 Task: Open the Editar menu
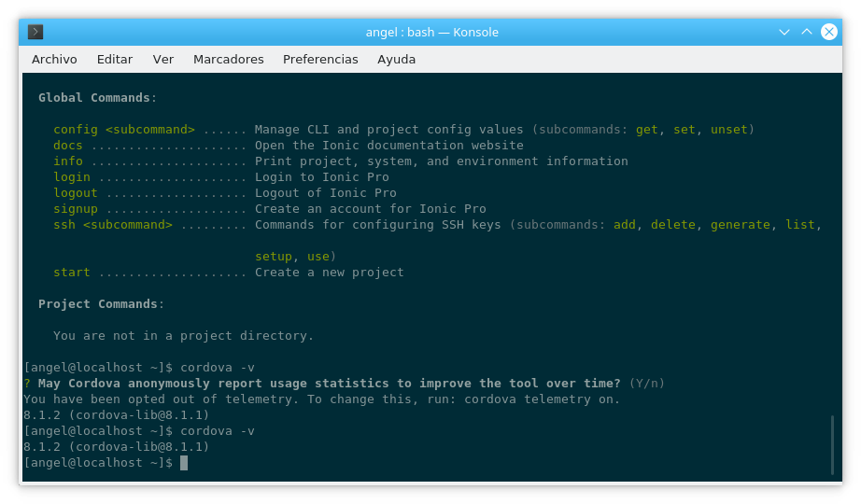coord(115,60)
